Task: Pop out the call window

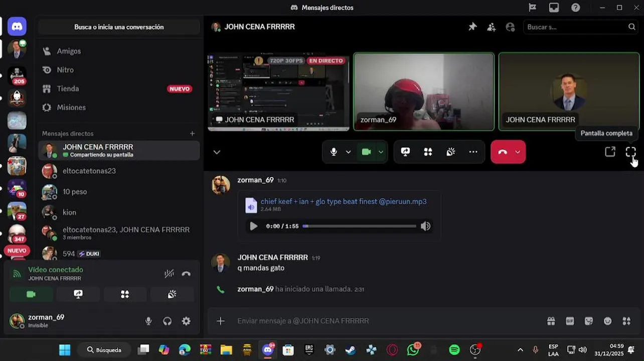Action: [x=610, y=152]
